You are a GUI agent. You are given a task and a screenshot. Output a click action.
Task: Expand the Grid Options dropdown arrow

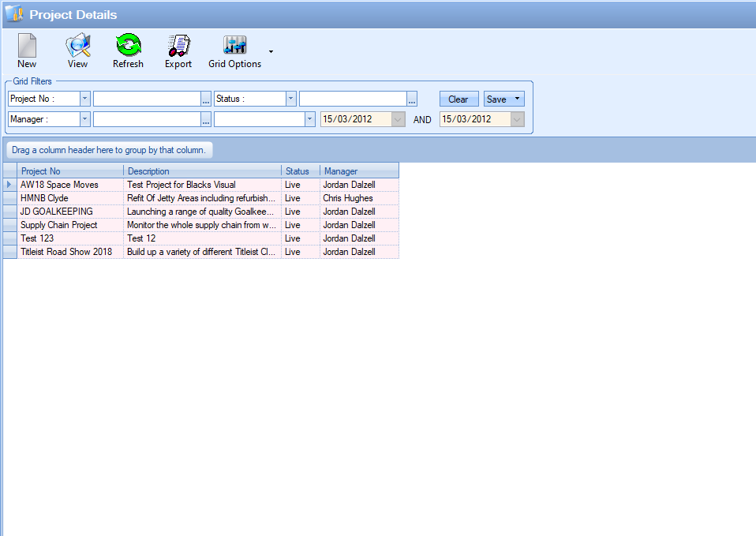[x=271, y=52]
